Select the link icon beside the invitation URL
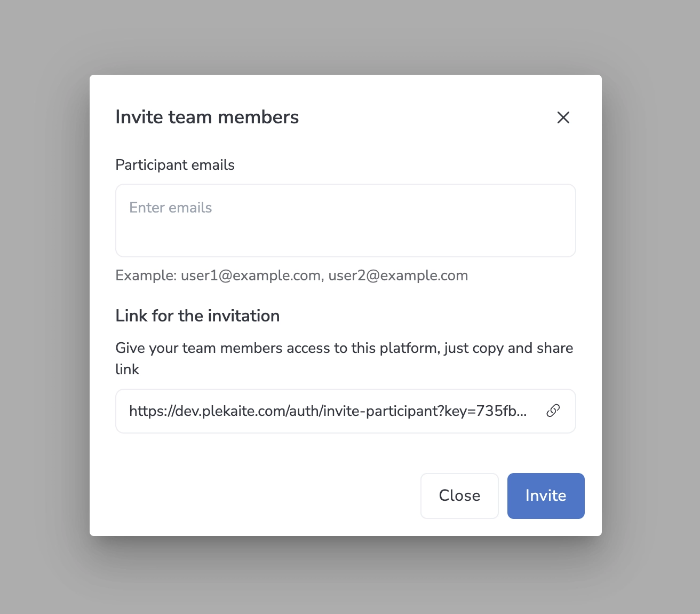Viewport: 700px width, 614px height. 552,411
